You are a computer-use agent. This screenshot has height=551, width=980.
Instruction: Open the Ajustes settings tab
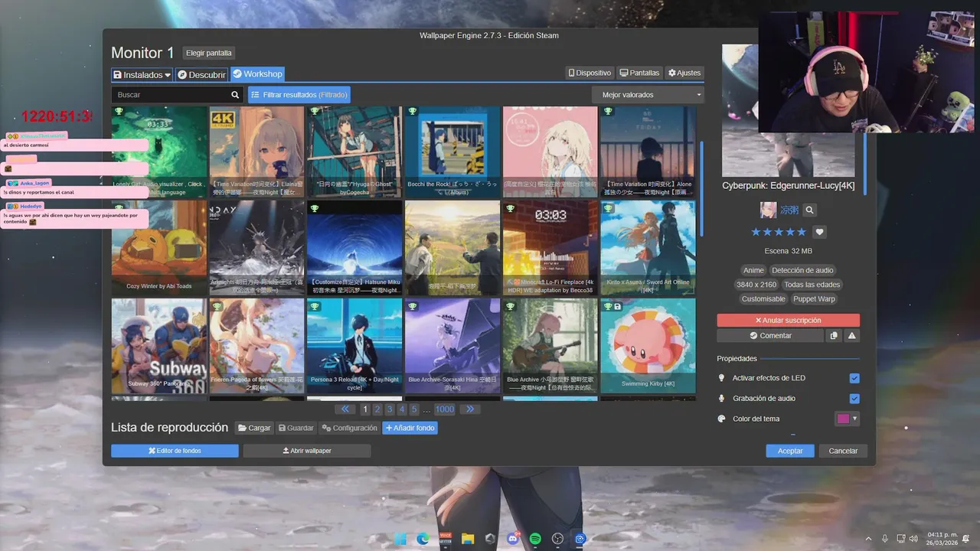click(x=684, y=73)
